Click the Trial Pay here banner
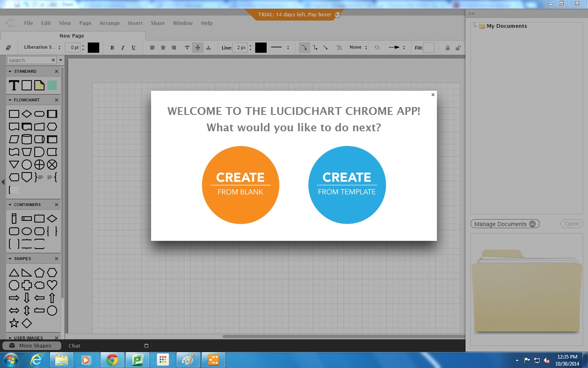Screen dimensions: 588x368 [295, 14]
